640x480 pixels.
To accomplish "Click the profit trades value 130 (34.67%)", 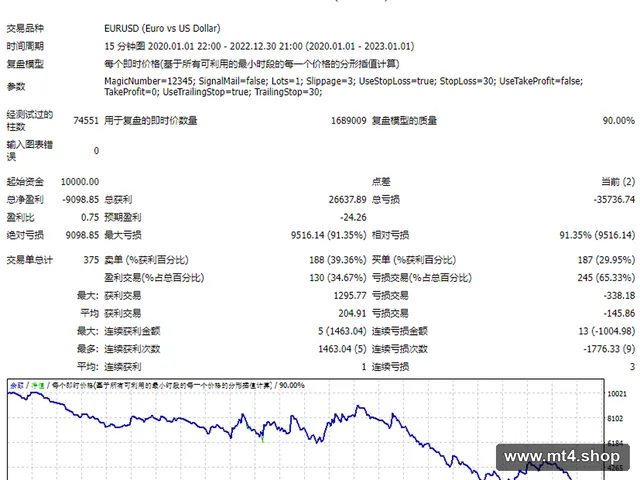I will tap(338, 278).
